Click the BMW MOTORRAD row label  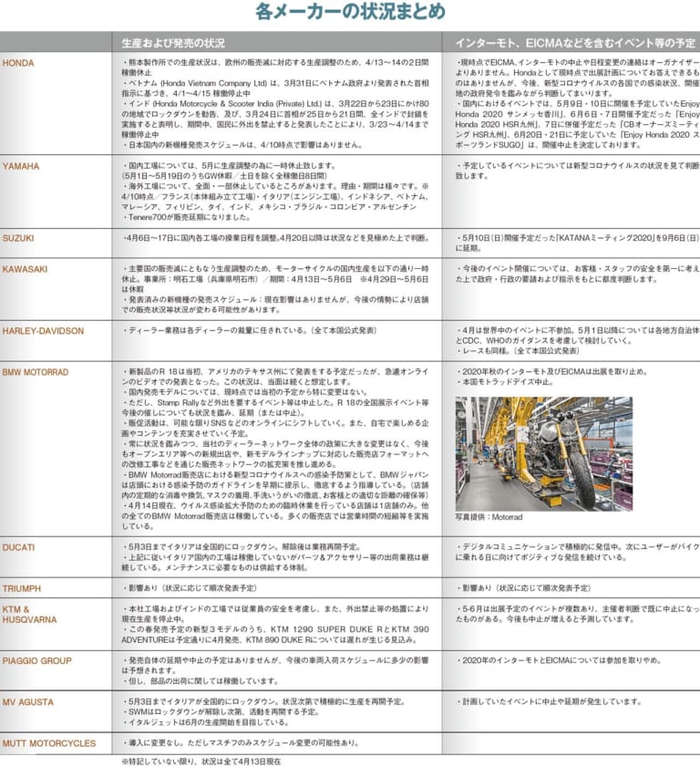(36, 372)
